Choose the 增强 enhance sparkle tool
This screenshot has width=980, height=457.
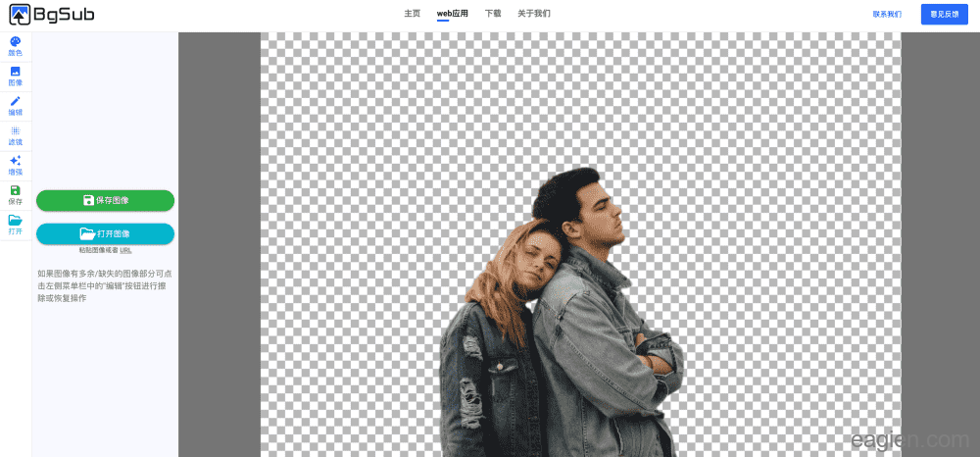[x=15, y=165]
